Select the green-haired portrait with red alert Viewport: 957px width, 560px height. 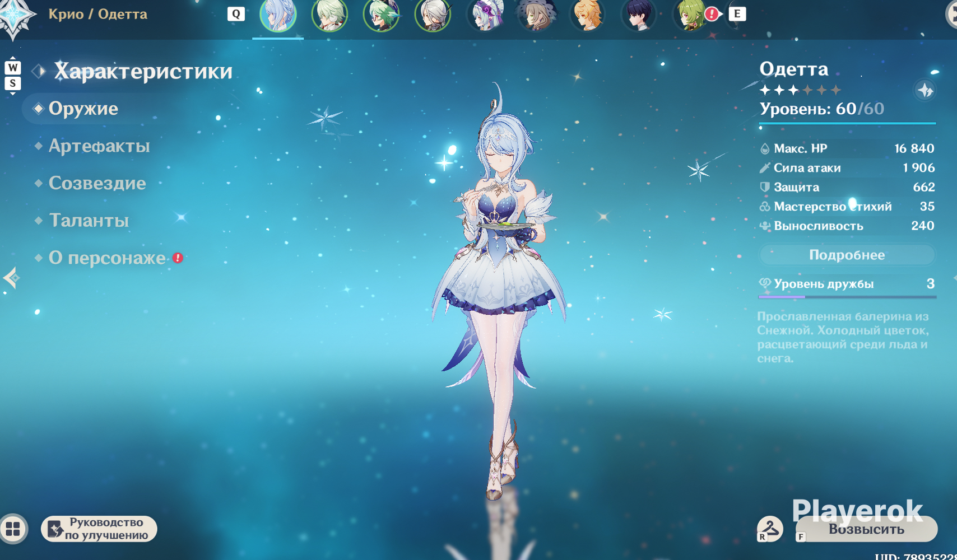pyautogui.click(x=693, y=15)
